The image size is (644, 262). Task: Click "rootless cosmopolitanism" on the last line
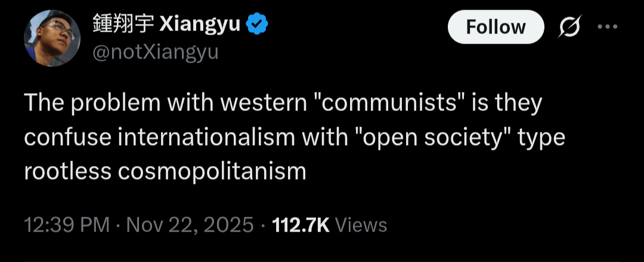point(165,171)
